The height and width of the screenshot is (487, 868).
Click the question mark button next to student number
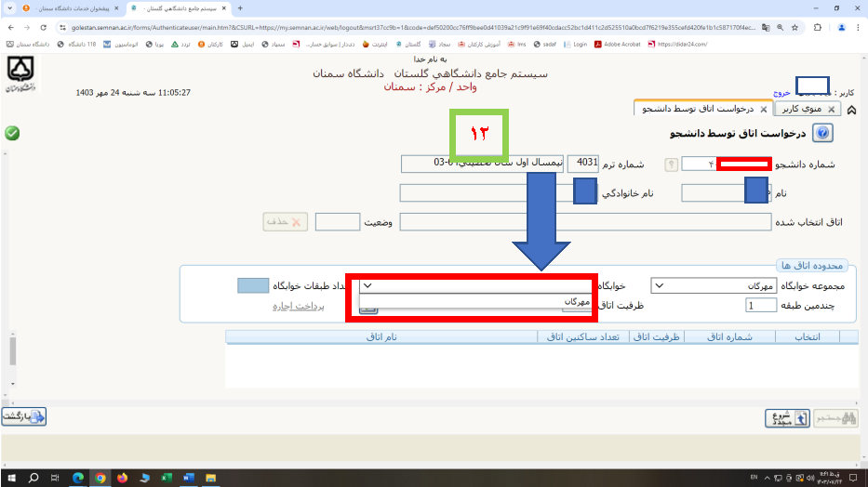[670, 165]
